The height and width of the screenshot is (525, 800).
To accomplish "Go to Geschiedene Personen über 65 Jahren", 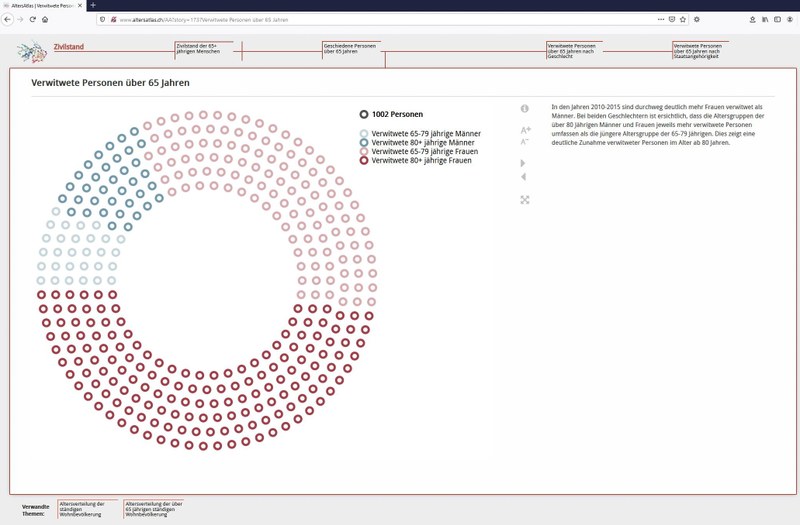I will click(x=349, y=48).
